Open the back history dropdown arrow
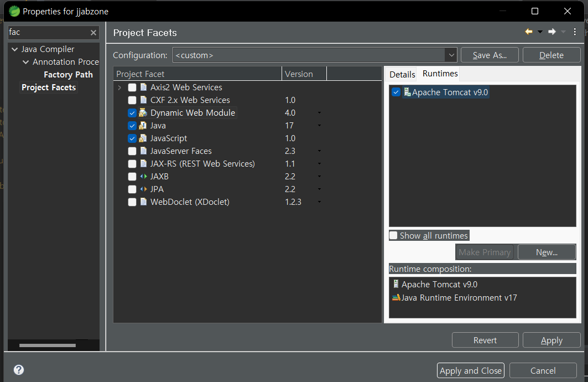This screenshot has height=382, width=588. [x=540, y=32]
